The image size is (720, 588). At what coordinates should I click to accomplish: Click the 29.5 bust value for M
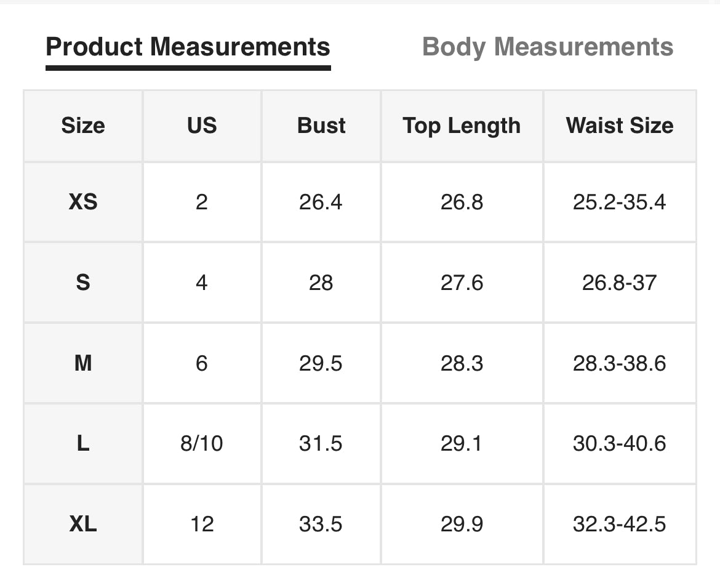coord(321,363)
